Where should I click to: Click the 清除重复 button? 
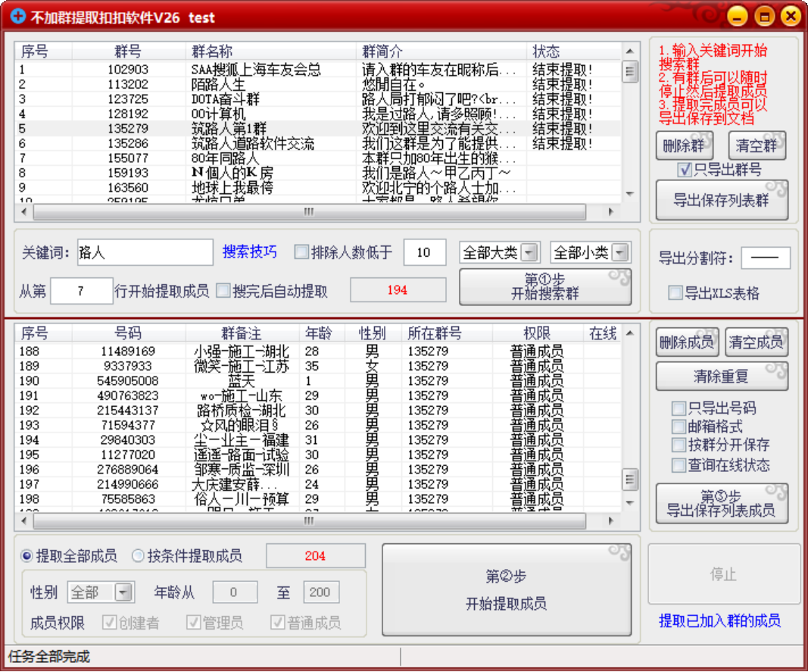(x=722, y=377)
